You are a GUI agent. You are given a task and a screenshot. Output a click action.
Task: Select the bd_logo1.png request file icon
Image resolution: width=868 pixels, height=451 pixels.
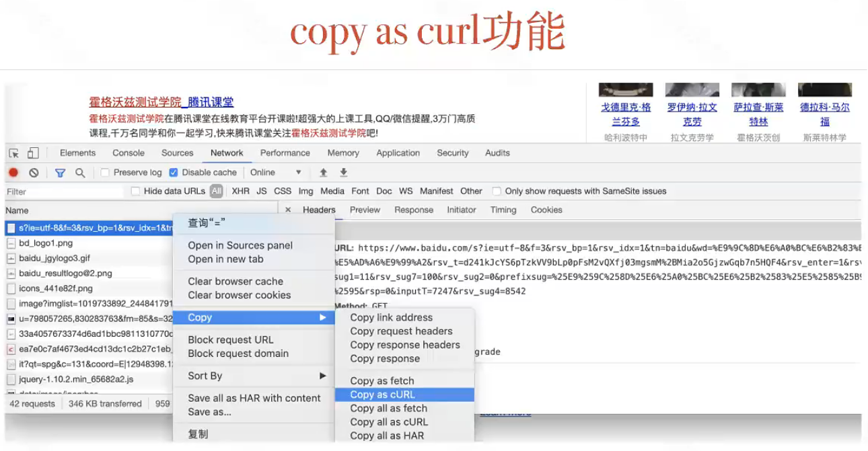11,243
